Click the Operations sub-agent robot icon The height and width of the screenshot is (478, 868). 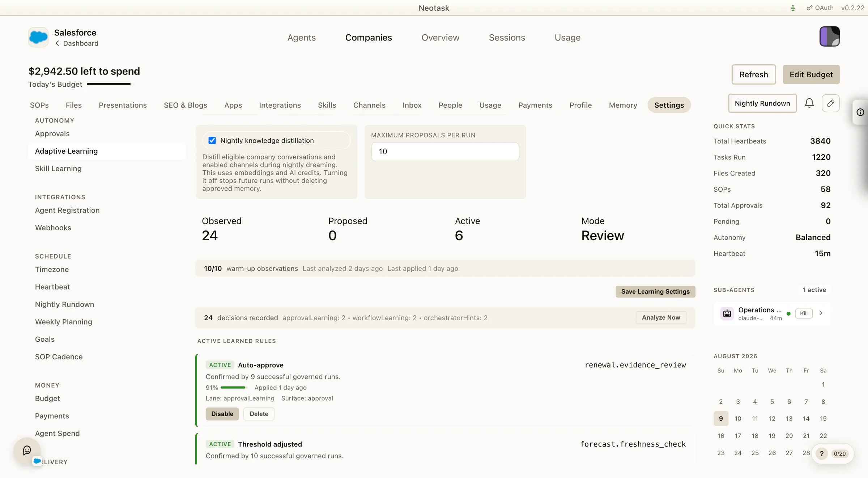(727, 313)
